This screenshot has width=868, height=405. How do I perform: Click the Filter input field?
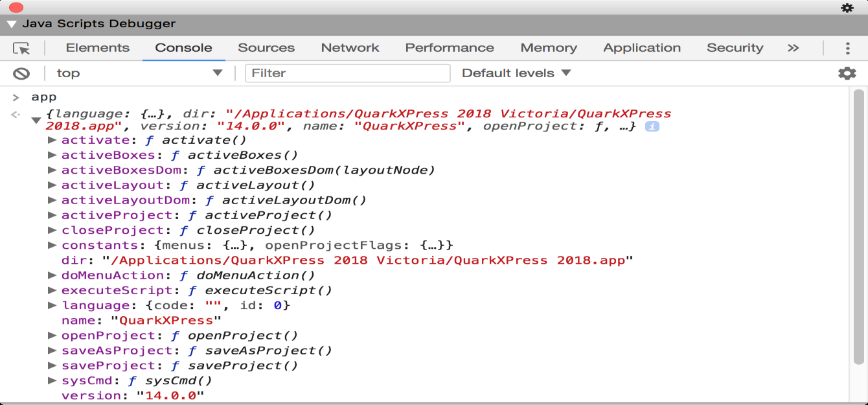(x=347, y=73)
